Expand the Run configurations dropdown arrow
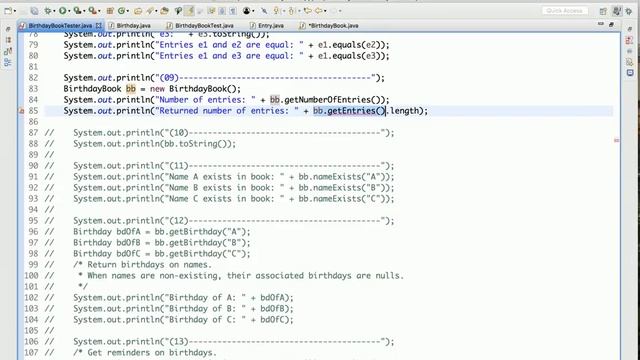Image resolution: width=640 pixels, height=360 pixels. (x=69, y=11)
